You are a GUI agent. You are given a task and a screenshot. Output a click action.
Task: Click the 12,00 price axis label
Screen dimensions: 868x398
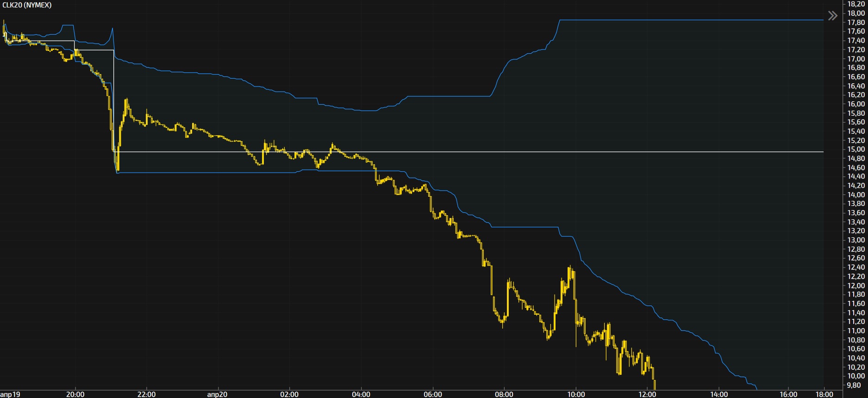click(x=856, y=286)
